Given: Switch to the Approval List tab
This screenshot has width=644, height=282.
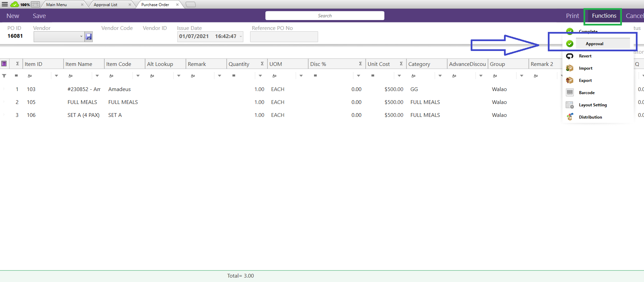Looking at the screenshot, I should pyautogui.click(x=105, y=5).
